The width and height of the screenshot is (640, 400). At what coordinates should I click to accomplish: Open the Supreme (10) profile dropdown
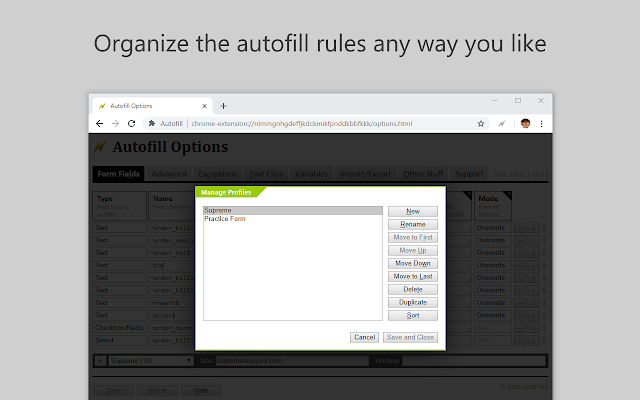(x=151, y=361)
